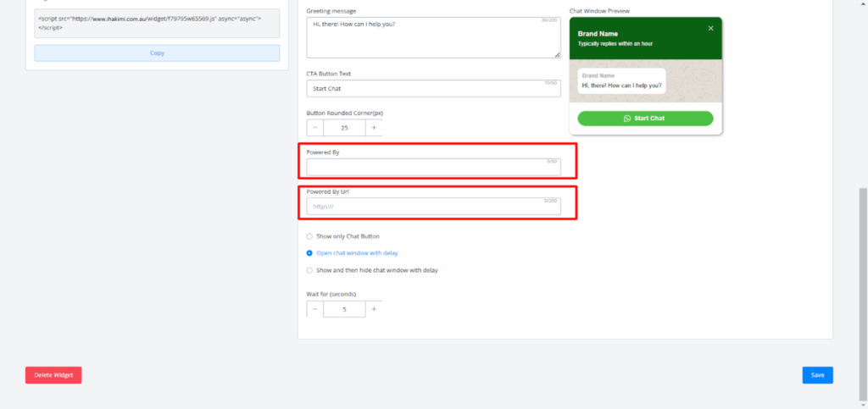Click the Wait for seconds number field

[x=344, y=309]
